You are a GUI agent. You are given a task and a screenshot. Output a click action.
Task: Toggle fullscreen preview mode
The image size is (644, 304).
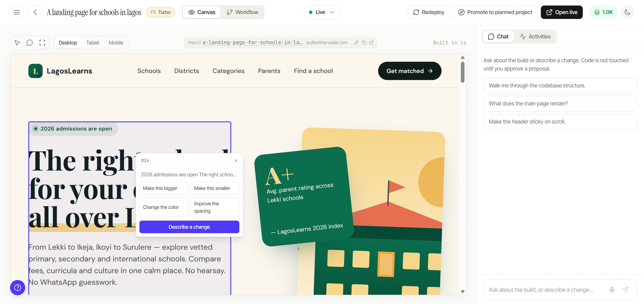click(42, 43)
